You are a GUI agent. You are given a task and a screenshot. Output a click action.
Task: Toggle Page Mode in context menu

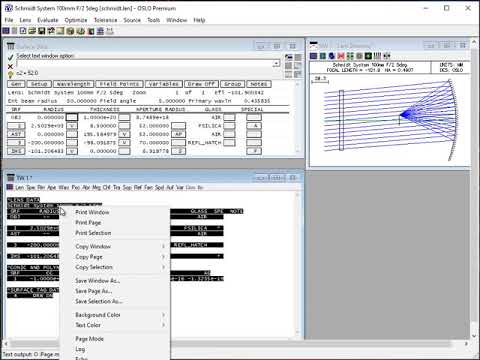[x=114, y=339]
